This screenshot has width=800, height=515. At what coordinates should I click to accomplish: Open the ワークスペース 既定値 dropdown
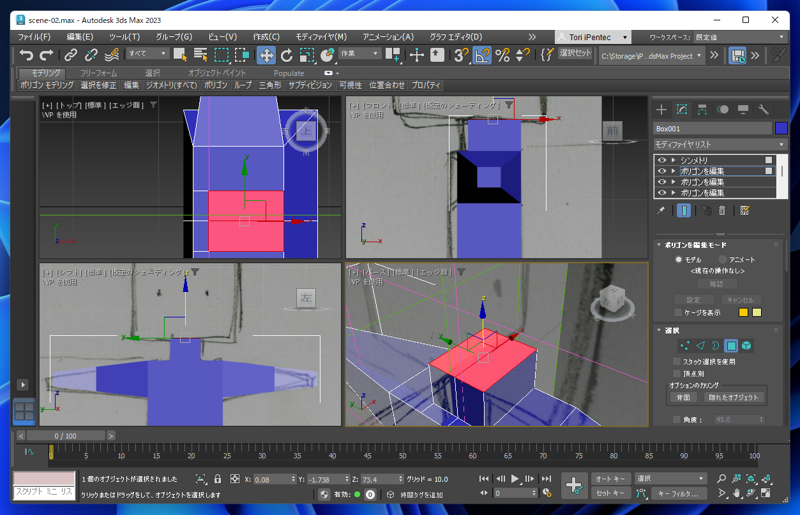click(739, 37)
